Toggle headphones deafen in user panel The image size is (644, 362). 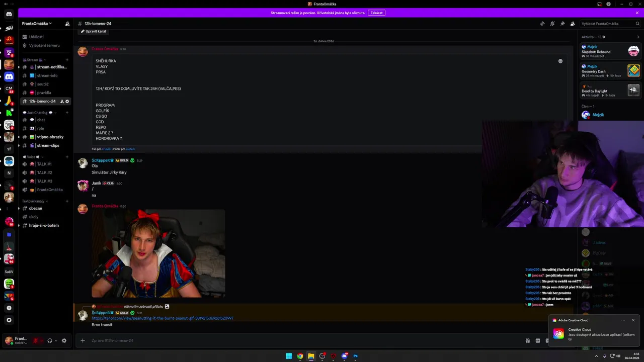[50, 340]
